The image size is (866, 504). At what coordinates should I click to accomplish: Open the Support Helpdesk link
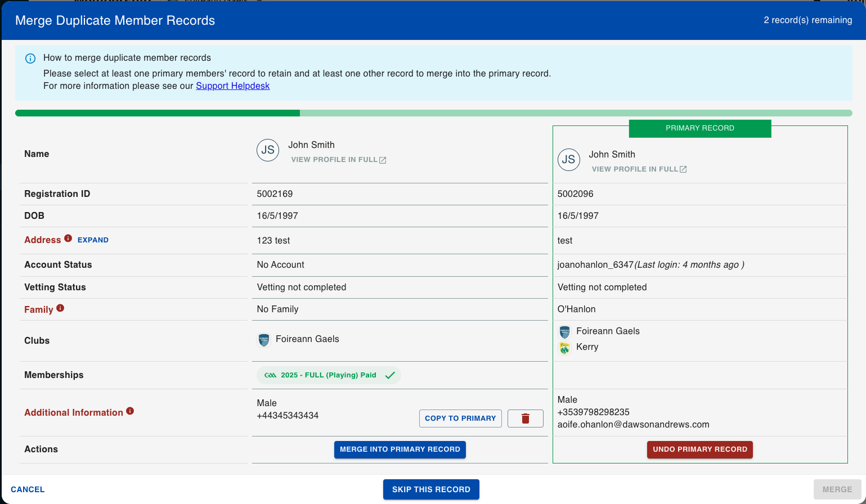tap(232, 86)
